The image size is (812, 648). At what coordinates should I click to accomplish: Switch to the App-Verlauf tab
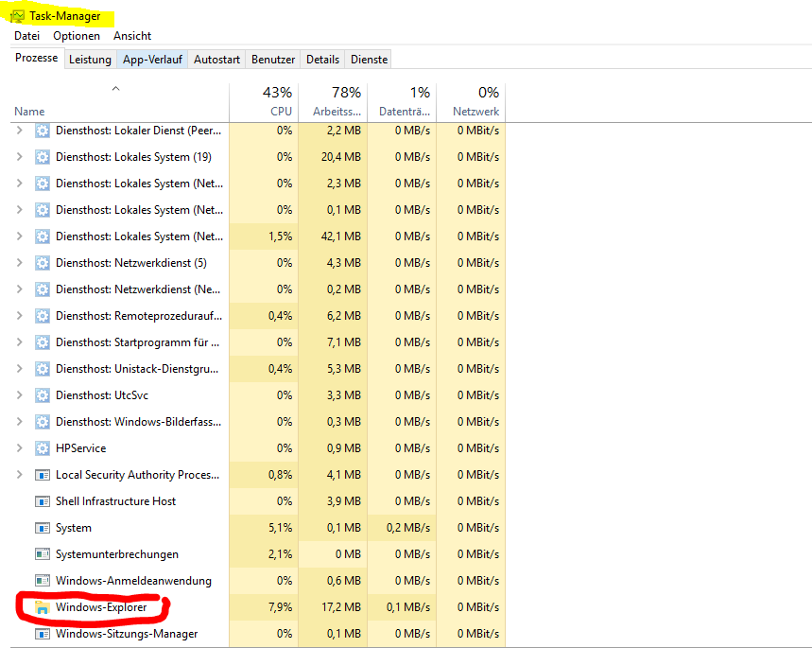pos(152,59)
